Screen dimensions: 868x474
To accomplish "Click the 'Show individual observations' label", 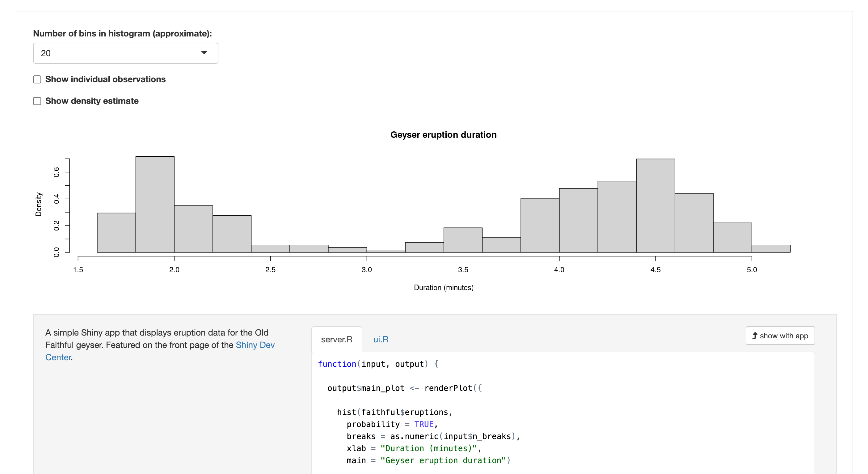I will click(x=105, y=79).
